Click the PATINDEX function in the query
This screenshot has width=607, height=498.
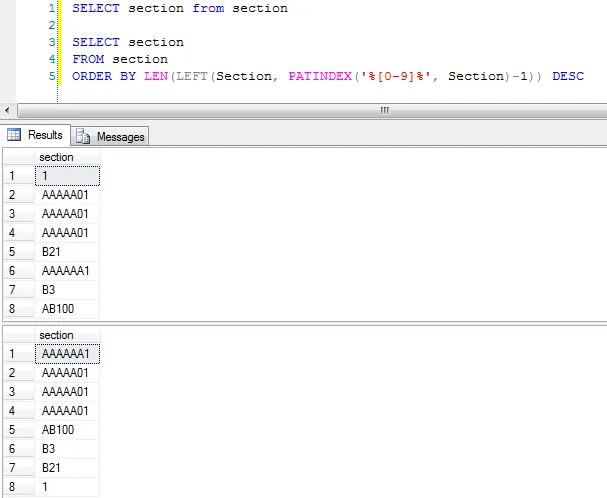click(x=320, y=76)
